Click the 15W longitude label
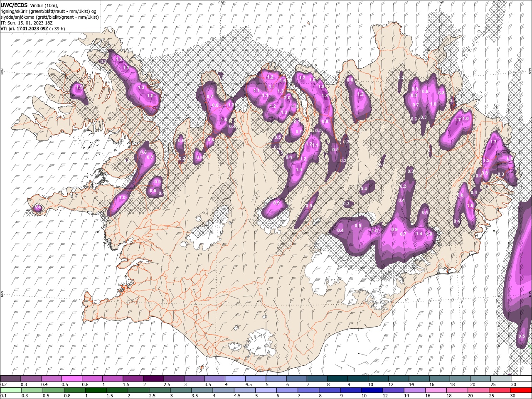Screen dimensions: 532x399 pos(440,2)
